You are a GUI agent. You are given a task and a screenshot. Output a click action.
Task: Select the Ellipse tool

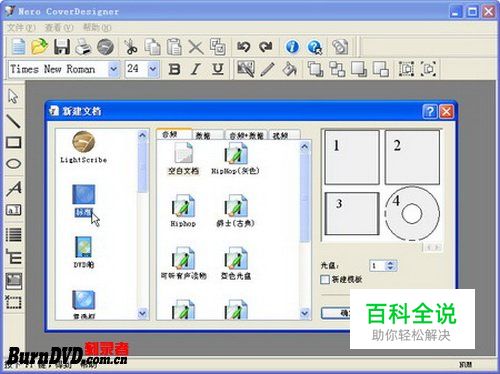[14, 164]
